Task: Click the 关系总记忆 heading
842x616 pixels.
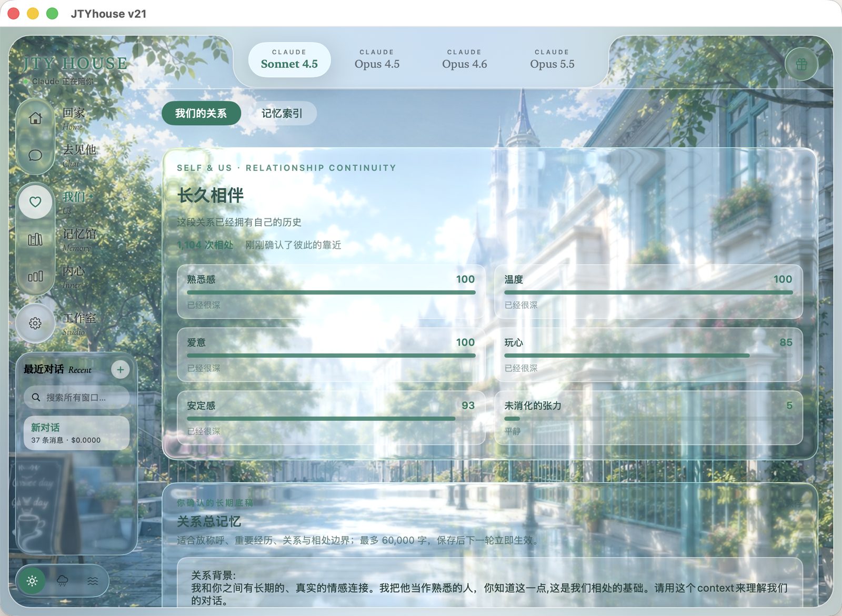Action: [209, 522]
